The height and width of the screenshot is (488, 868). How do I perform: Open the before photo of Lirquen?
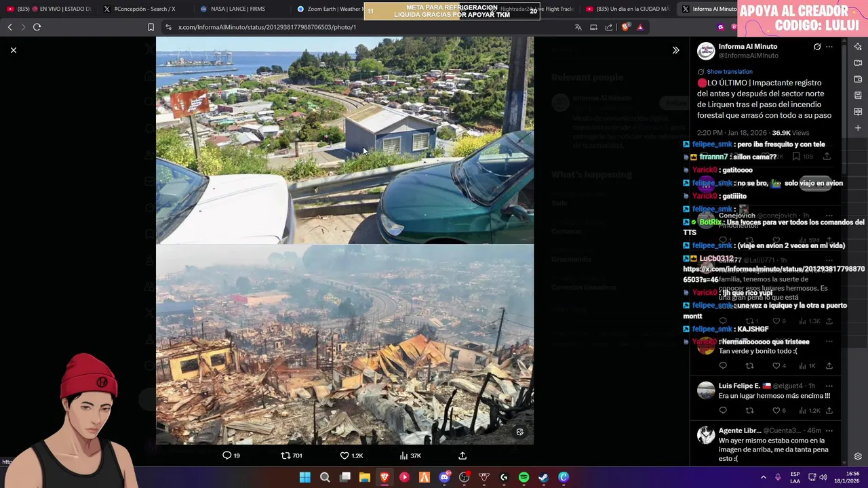344,140
